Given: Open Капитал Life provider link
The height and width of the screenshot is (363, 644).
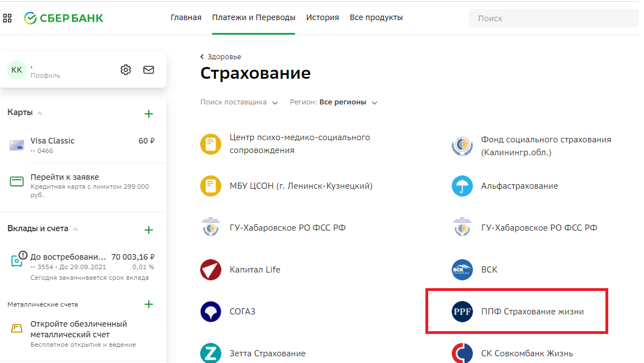Looking at the screenshot, I should click(255, 270).
